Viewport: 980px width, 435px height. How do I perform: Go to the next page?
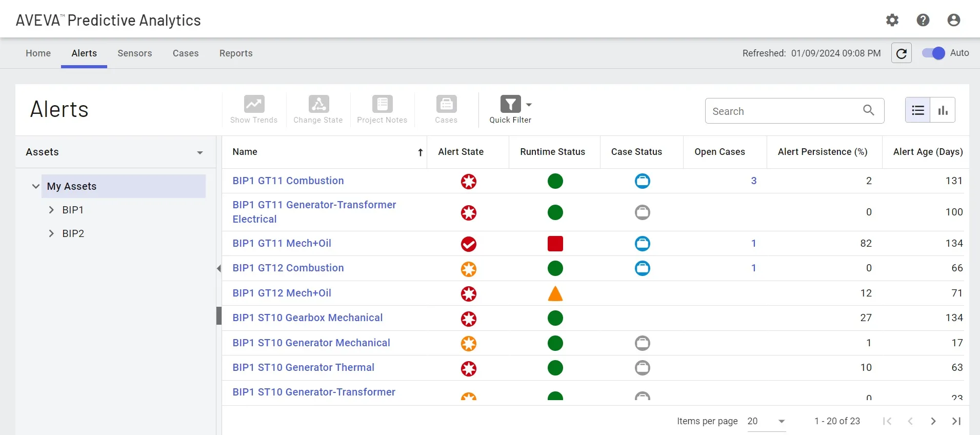pos(933,421)
